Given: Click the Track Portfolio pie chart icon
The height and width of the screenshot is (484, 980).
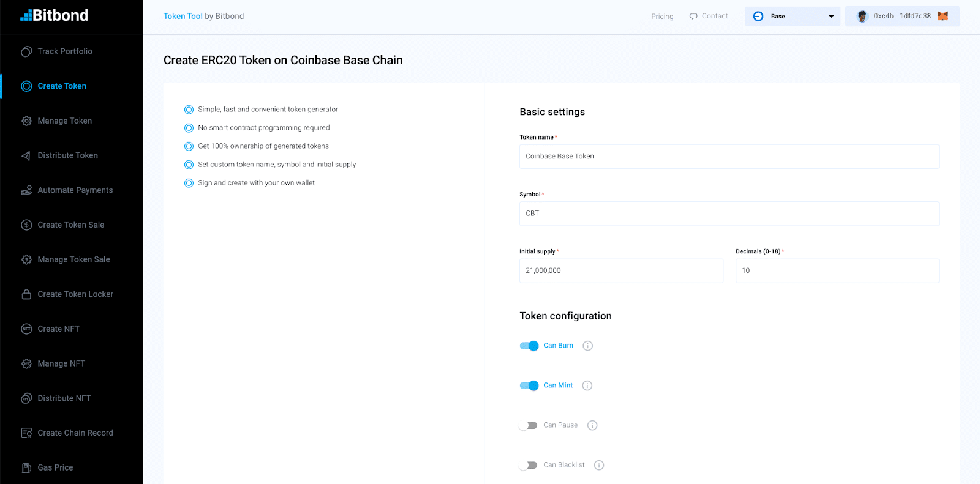Looking at the screenshot, I should click(26, 51).
